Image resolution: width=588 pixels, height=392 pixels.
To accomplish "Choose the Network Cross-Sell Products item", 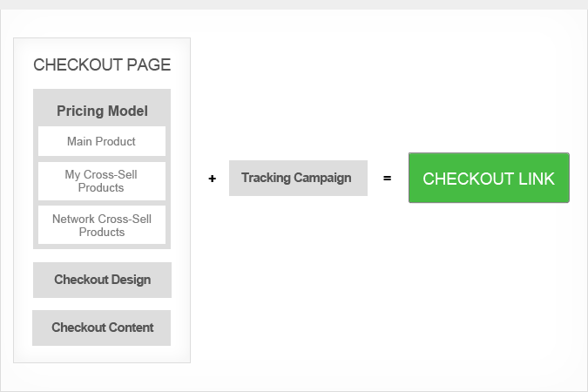I will point(101,226).
